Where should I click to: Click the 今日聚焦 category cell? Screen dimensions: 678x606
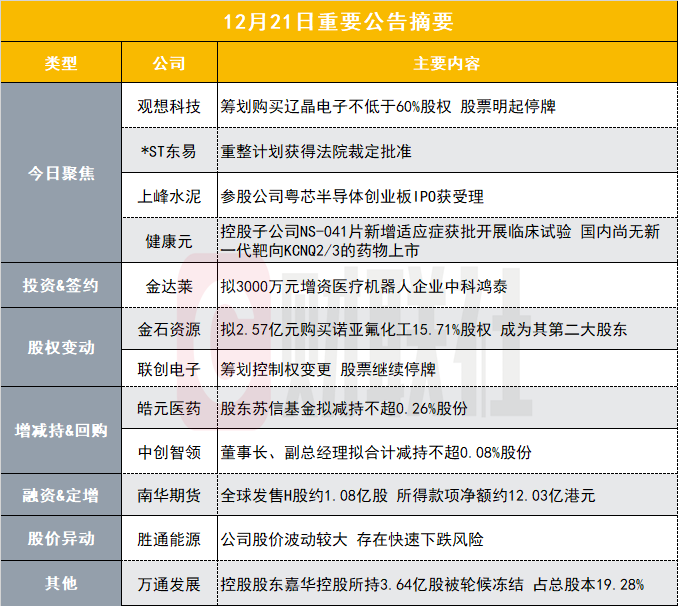pyautogui.click(x=61, y=173)
